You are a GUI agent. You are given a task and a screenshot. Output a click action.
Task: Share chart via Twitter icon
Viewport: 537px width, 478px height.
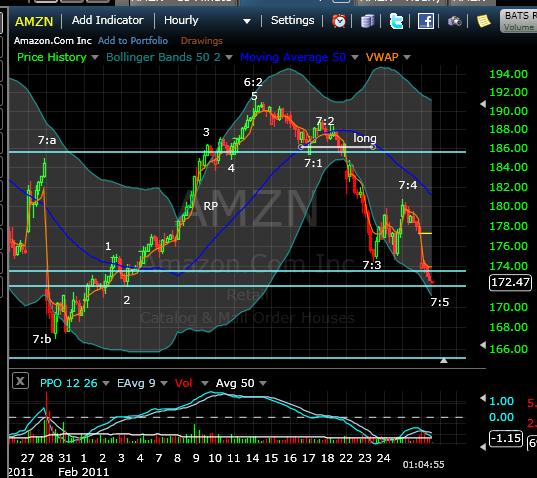(396, 21)
